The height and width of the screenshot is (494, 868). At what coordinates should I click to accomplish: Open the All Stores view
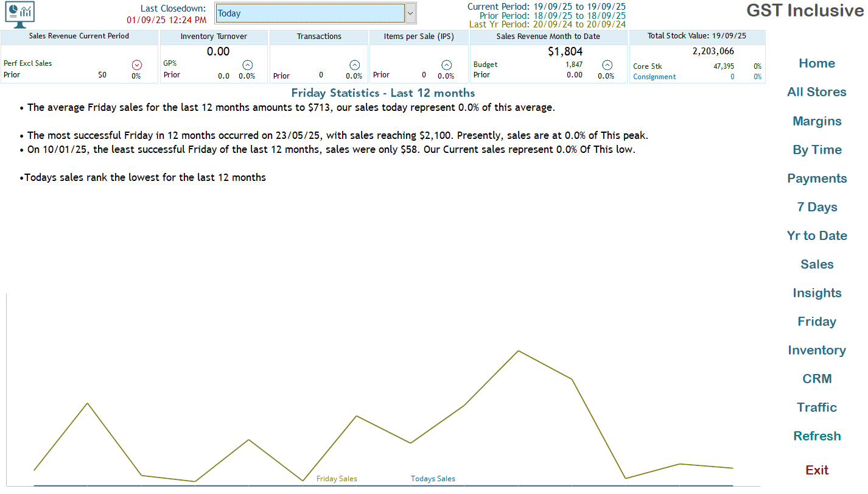pyautogui.click(x=816, y=92)
